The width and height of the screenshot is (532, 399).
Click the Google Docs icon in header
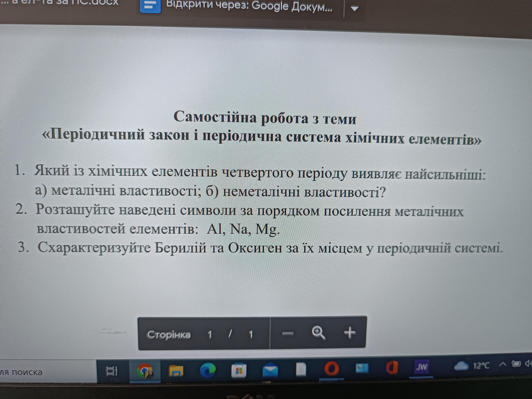pos(150,6)
